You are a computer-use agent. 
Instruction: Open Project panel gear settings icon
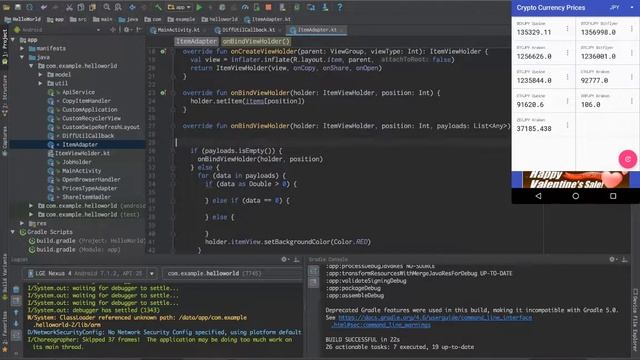(127, 30)
